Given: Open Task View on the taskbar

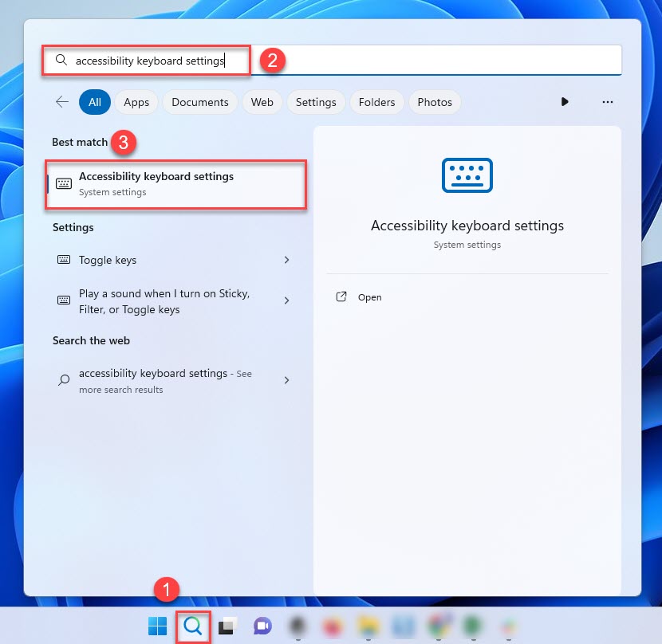Looking at the screenshot, I should coord(227,626).
